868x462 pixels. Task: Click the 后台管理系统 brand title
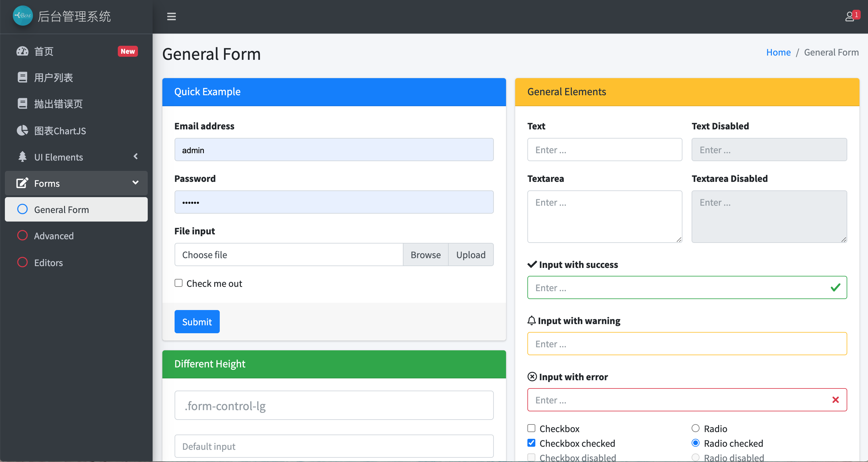point(74,16)
